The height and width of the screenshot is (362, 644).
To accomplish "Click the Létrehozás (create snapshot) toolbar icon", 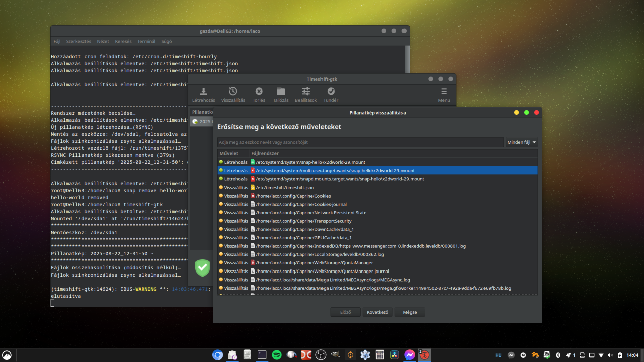I will tap(203, 92).
